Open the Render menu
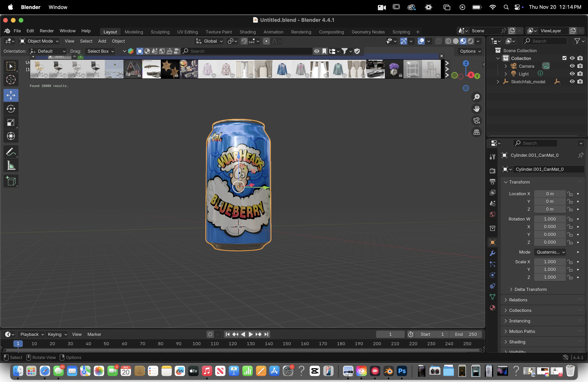This screenshot has width=588, height=382. [x=47, y=31]
